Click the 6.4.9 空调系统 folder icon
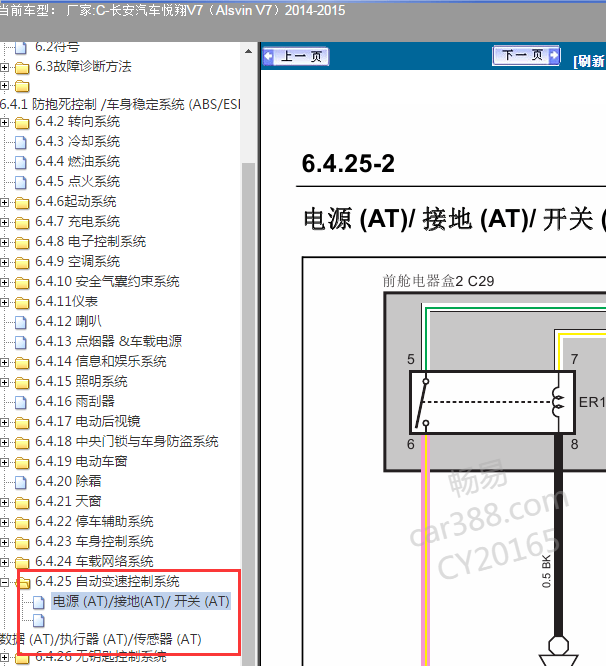This screenshot has height=666, width=606. (x=22, y=262)
